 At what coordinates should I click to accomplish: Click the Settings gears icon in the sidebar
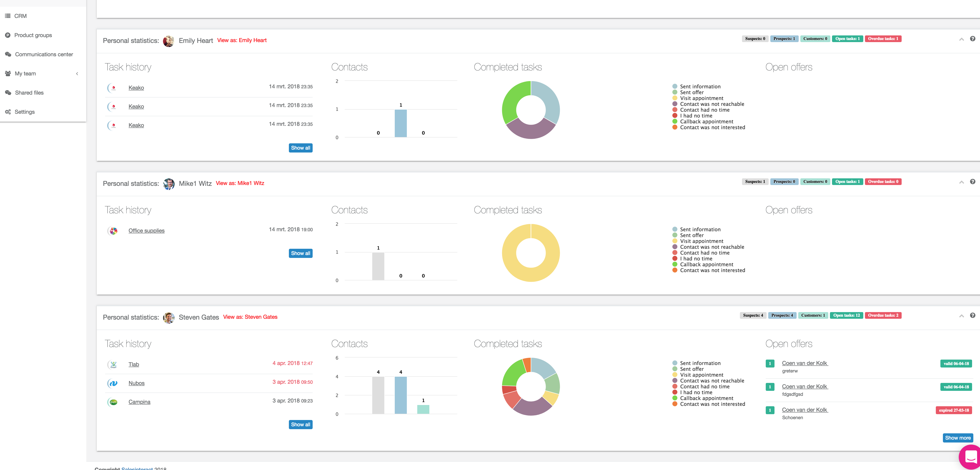(8, 112)
